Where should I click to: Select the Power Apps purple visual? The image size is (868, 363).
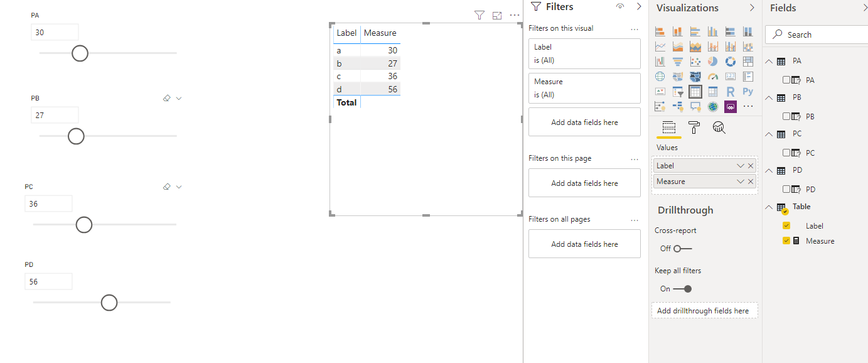tap(730, 107)
